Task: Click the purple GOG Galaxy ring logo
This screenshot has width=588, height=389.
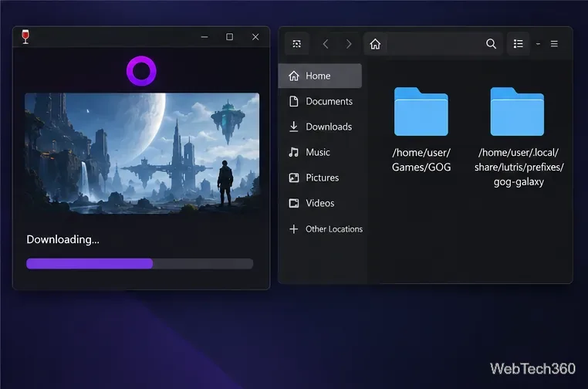Action: [141, 71]
